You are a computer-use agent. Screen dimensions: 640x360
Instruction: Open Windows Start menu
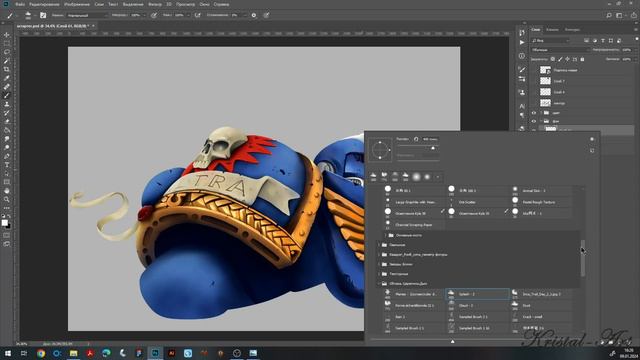coord(7,353)
